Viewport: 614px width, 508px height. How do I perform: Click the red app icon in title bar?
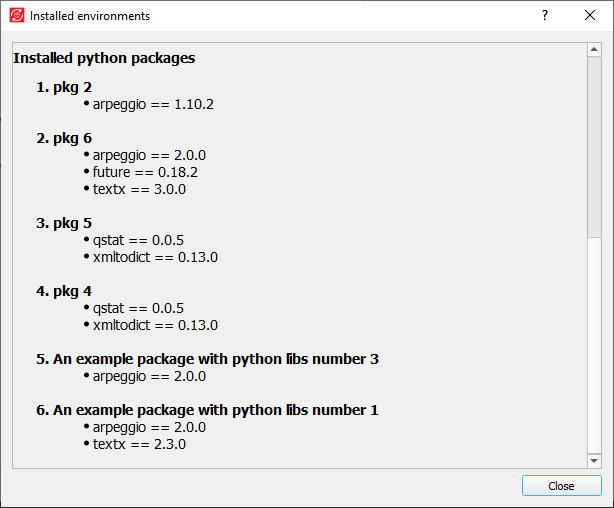pyautogui.click(x=17, y=16)
